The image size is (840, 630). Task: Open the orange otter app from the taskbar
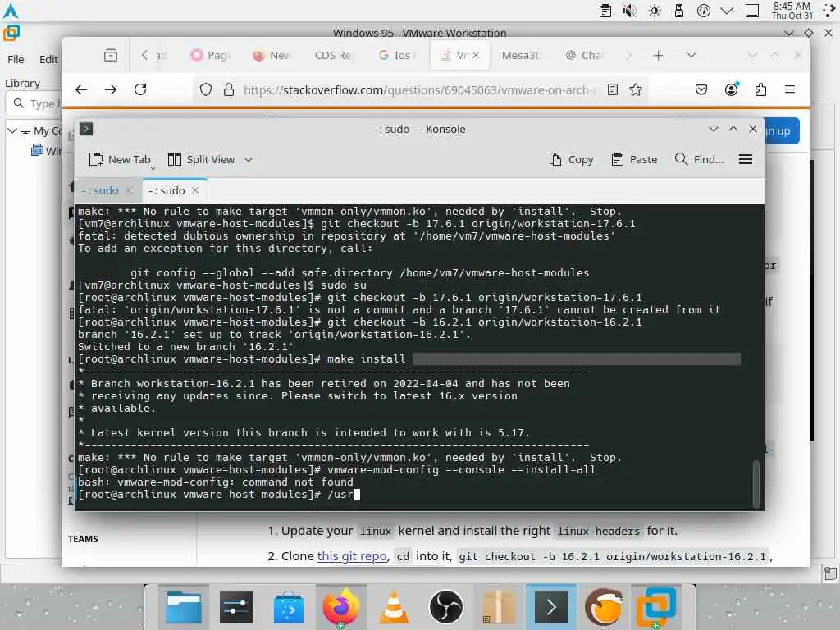603,607
